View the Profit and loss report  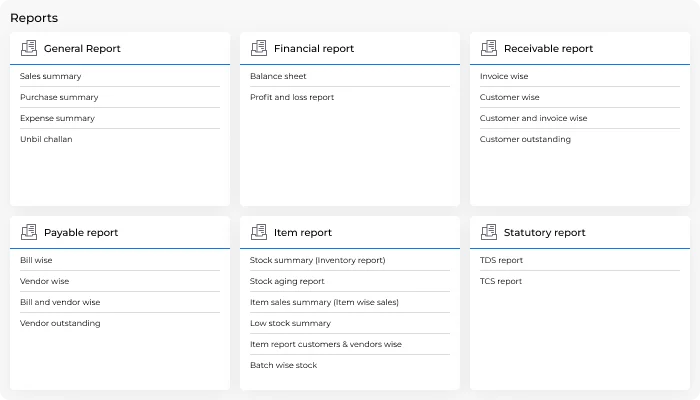coord(292,97)
